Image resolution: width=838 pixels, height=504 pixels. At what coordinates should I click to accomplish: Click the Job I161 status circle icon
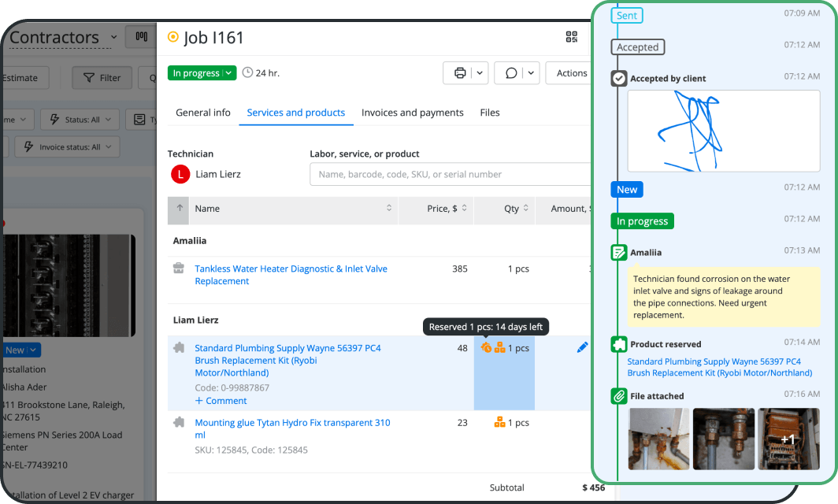pyautogui.click(x=173, y=37)
